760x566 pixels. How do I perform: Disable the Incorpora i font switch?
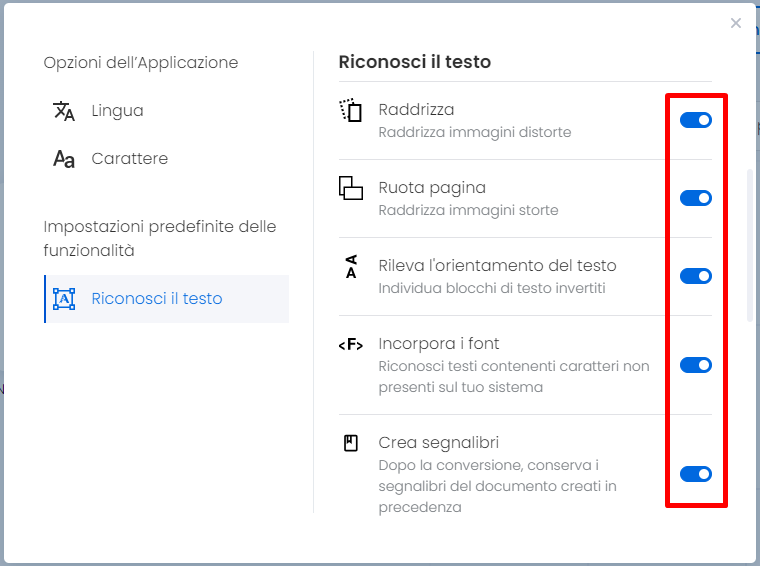point(696,365)
